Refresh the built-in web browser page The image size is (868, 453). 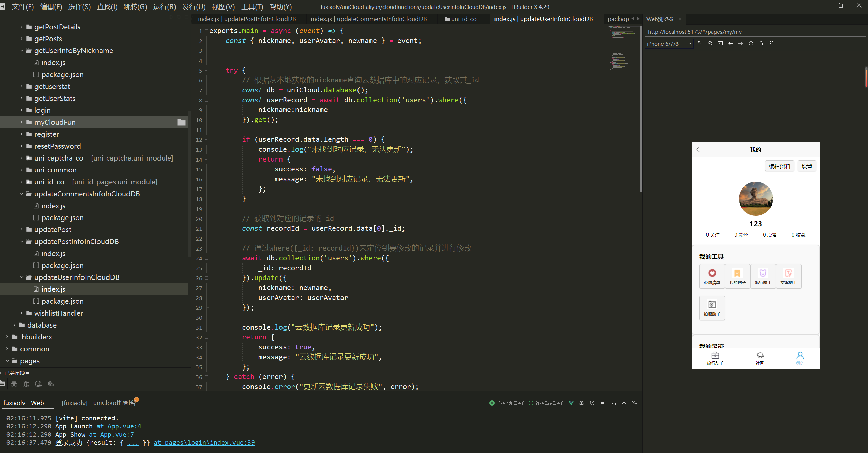click(x=751, y=43)
